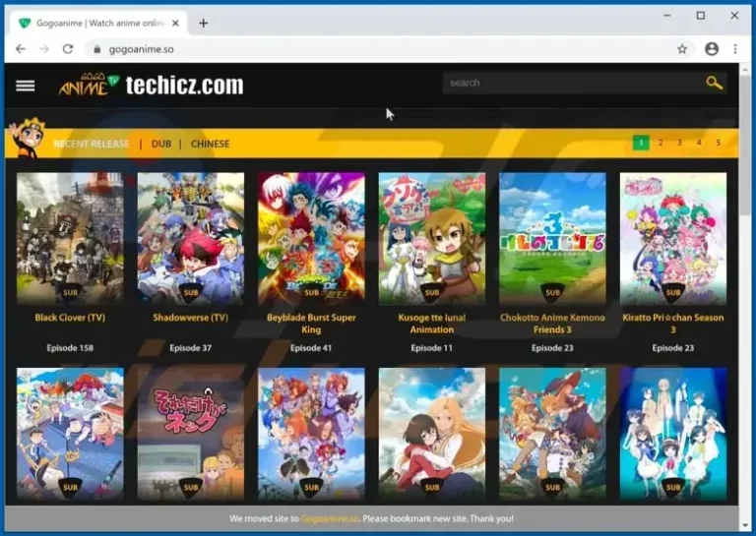Viewport: 756px width, 536px height.
Task: Click the Episode 11 text
Action: (x=431, y=348)
